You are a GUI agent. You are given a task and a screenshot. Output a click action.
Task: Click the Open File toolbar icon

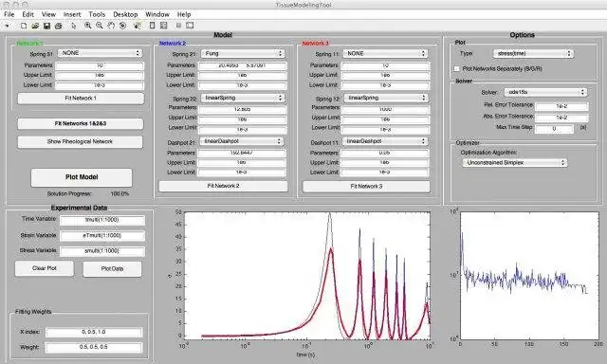point(35,26)
